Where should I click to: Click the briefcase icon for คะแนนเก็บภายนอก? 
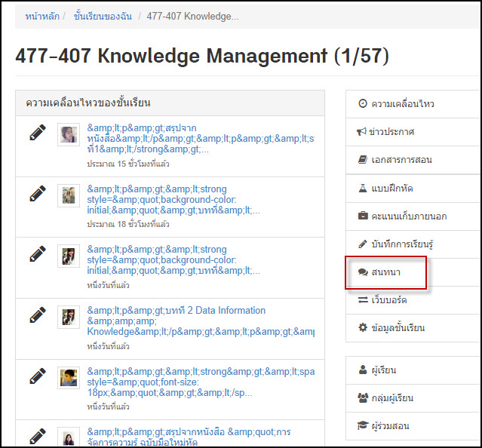pyautogui.click(x=363, y=216)
